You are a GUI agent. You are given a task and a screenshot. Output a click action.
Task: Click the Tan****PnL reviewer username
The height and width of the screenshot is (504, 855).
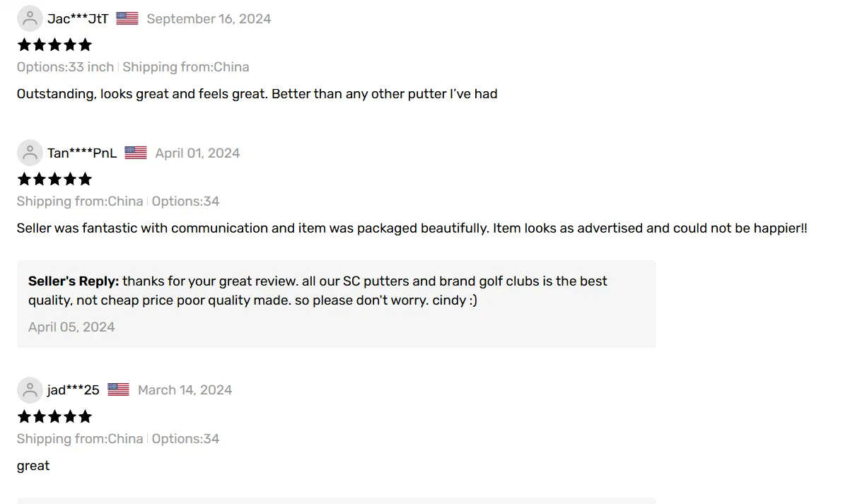[82, 153]
